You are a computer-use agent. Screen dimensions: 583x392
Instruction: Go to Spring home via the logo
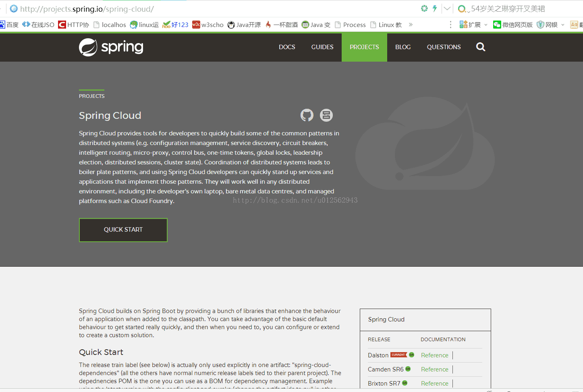(111, 47)
